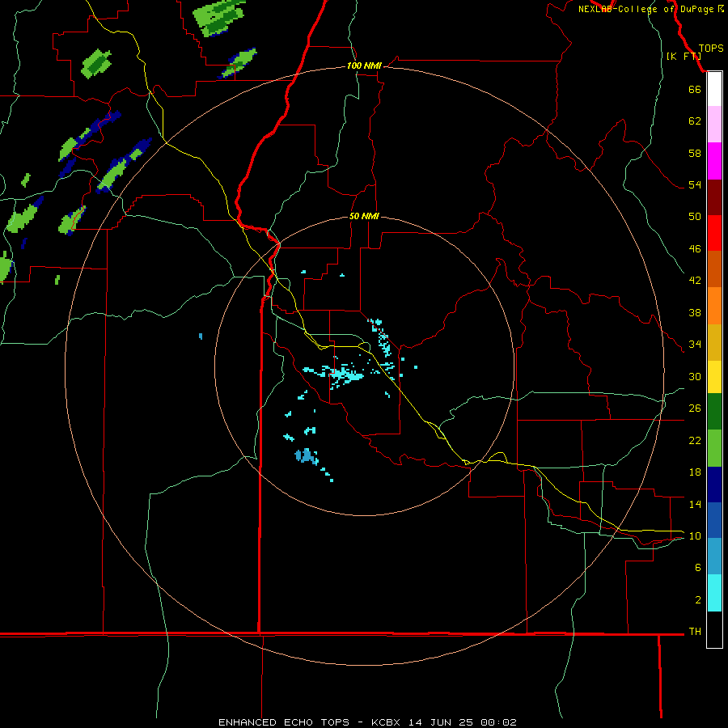Select the '26' legend value

pos(695,408)
